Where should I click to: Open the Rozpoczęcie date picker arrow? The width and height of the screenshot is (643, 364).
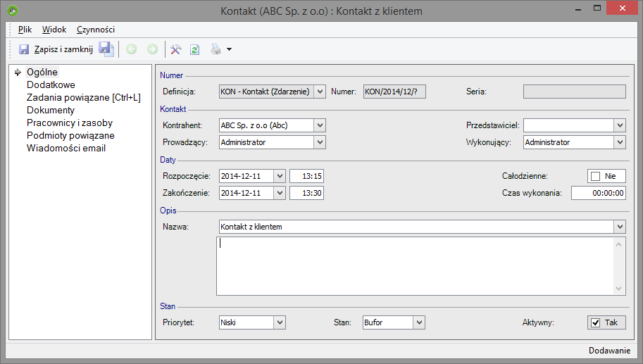click(x=280, y=176)
